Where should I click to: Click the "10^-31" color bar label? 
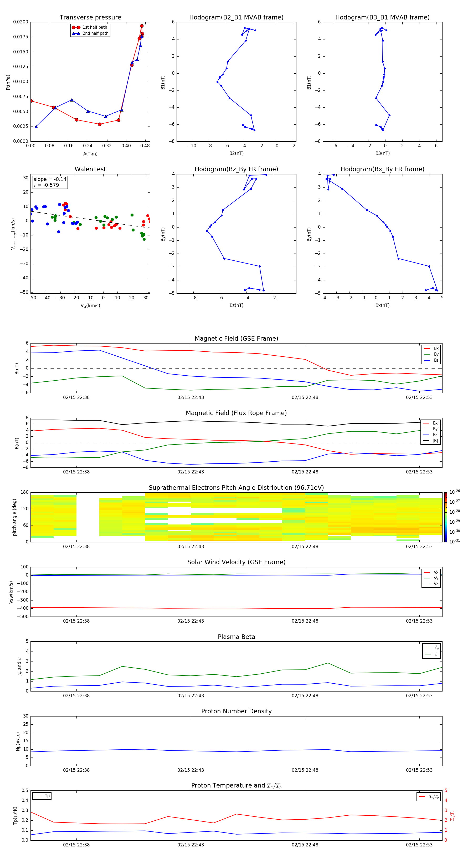coord(455,542)
